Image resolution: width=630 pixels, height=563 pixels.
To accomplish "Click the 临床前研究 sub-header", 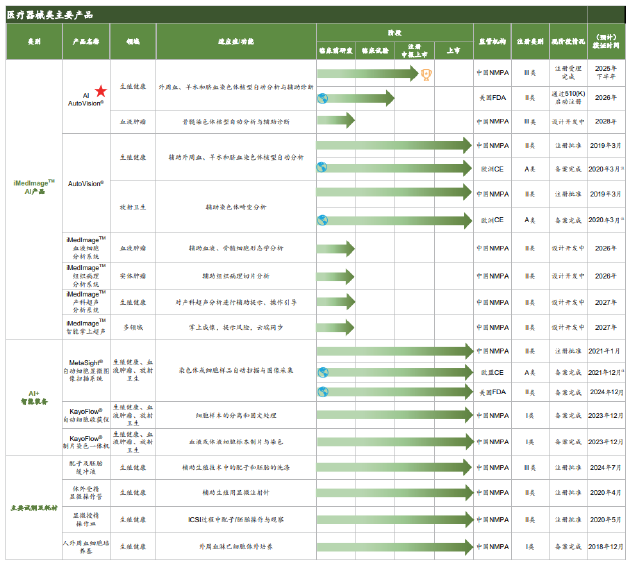I will 336,51.
